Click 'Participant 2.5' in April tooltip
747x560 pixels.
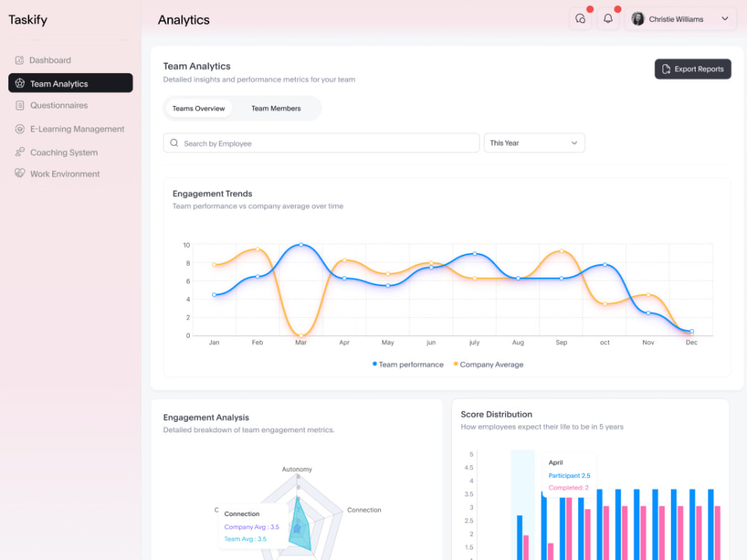pos(569,475)
